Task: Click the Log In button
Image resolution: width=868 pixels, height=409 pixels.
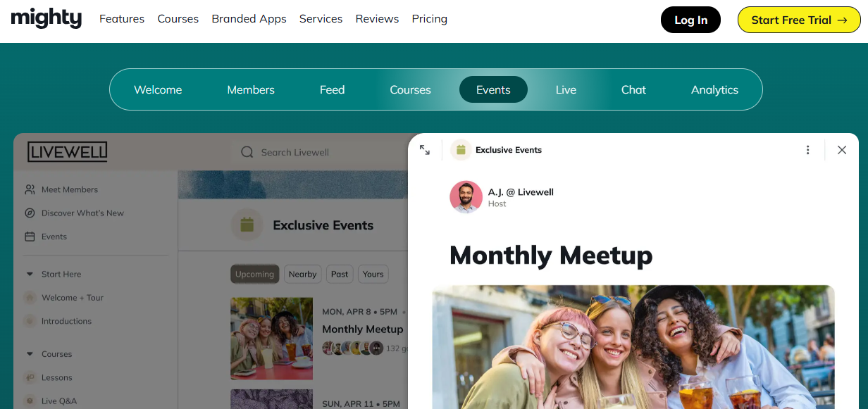Action: tap(690, 20)
